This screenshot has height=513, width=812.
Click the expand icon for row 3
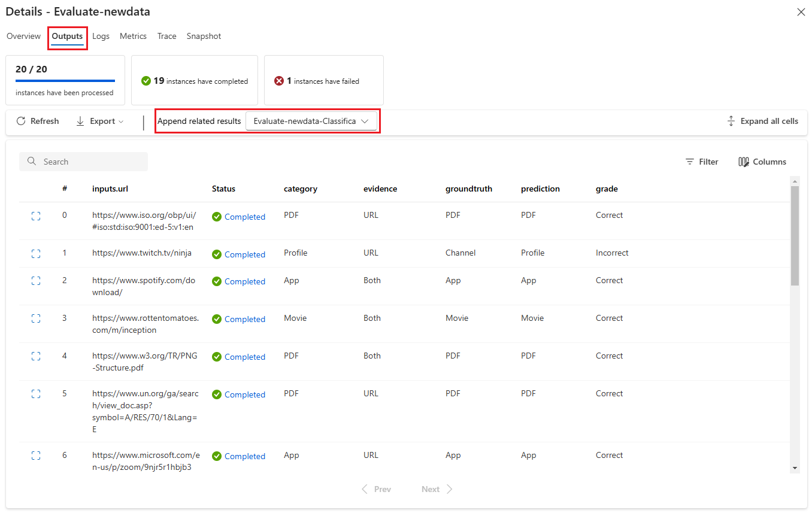36,318
